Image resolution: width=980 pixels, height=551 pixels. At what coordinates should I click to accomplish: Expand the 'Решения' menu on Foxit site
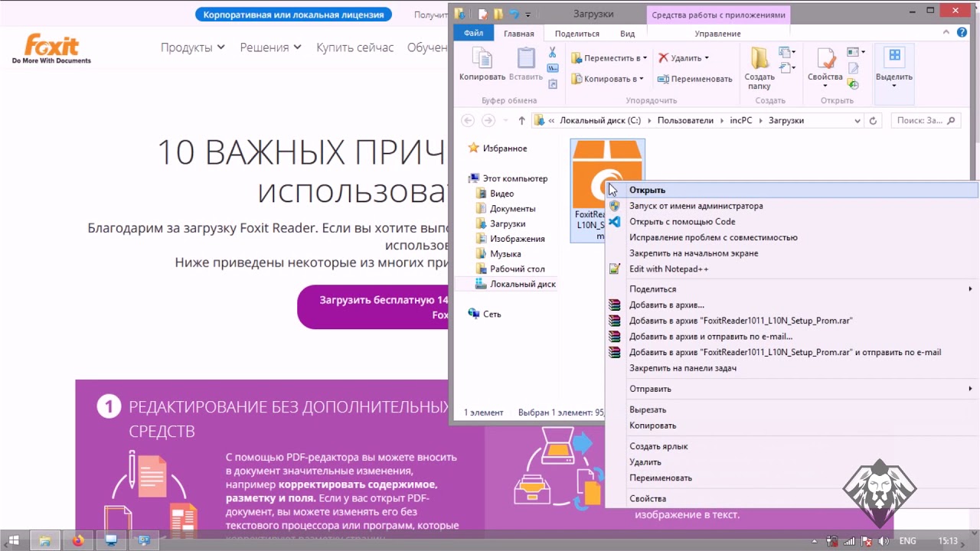point(270,47)
